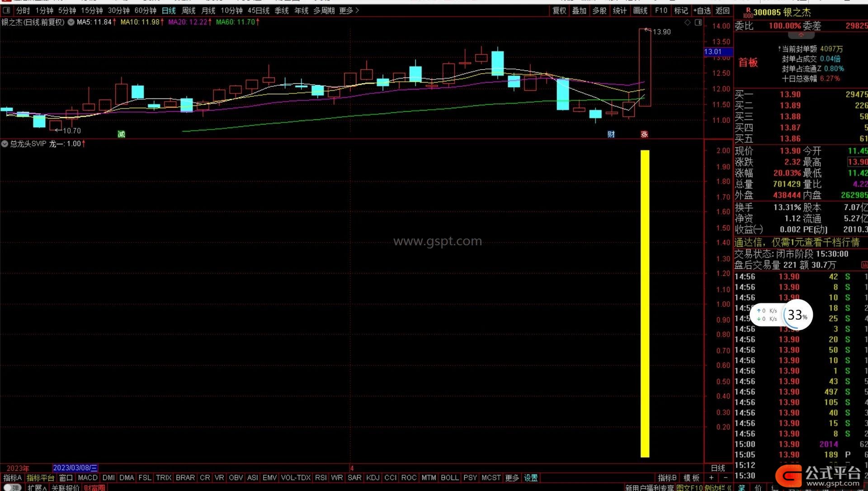Select the 5分钟 period
This screenshot has height=491, width=868.
[x=67, y=10]
